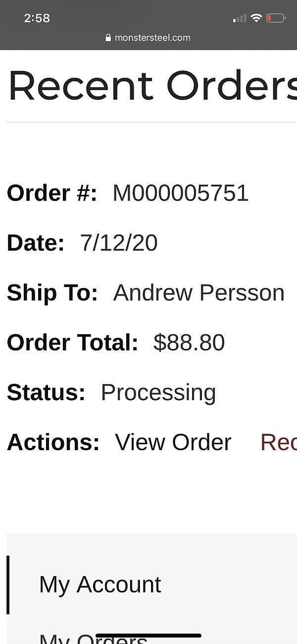This screenshot has width=297, height=644.
Task: Tap the 2:58 clock in status bar
Action: pyautogui.click(x=37, y=18)
